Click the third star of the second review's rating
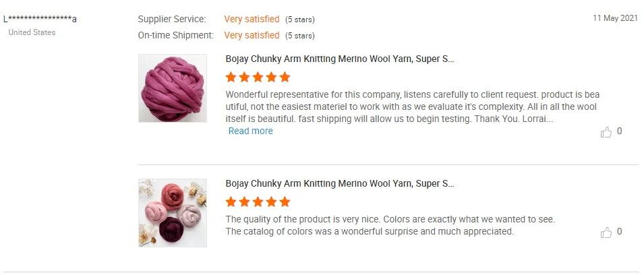Viewport: 644px width, 275px height. pos(258,202)
